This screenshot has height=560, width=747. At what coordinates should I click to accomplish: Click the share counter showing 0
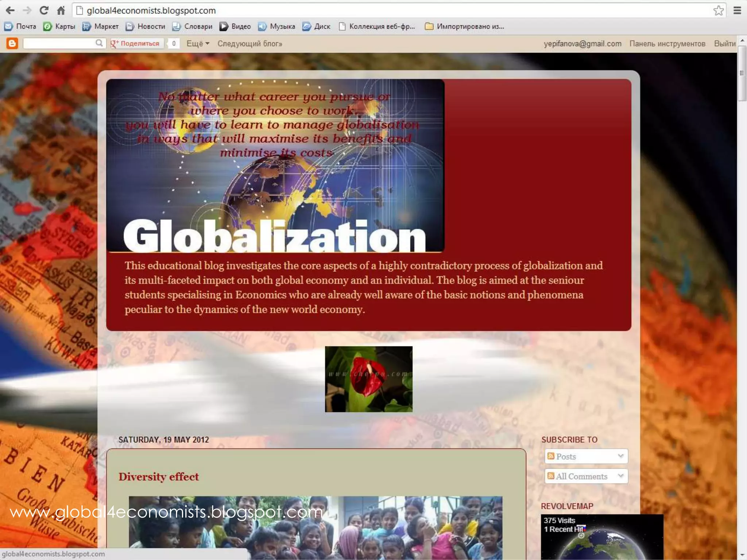tap(174, 43)
